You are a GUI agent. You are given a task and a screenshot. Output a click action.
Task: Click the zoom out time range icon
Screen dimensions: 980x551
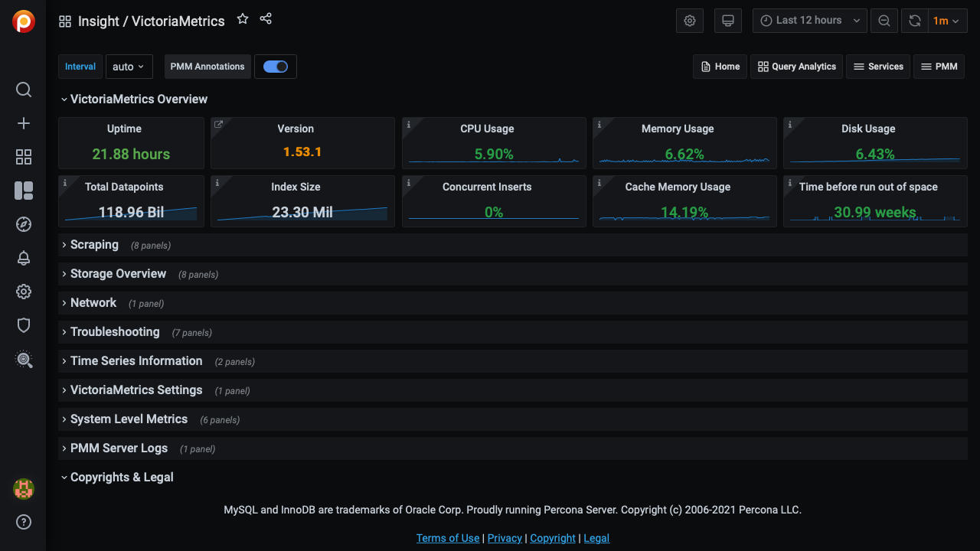[x=884, y=21]
